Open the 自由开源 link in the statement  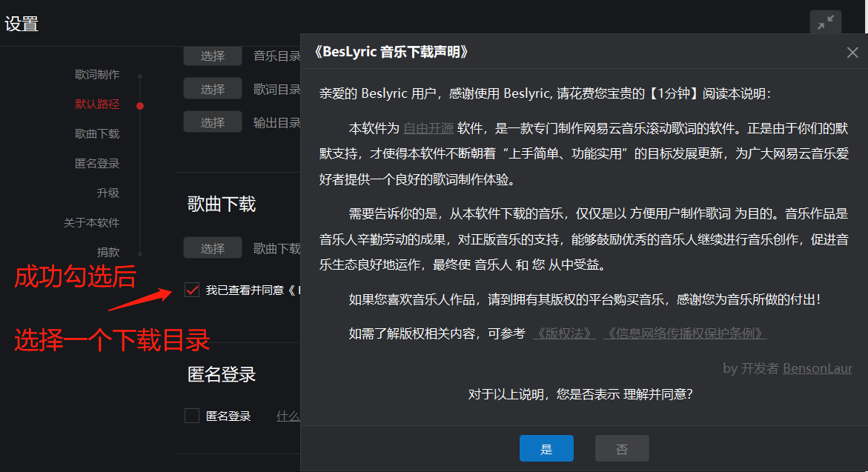tap(428, 128)
